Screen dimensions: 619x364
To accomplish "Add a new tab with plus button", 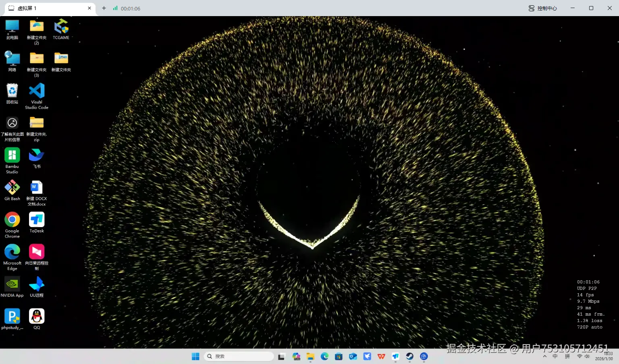I will [104, 8].
